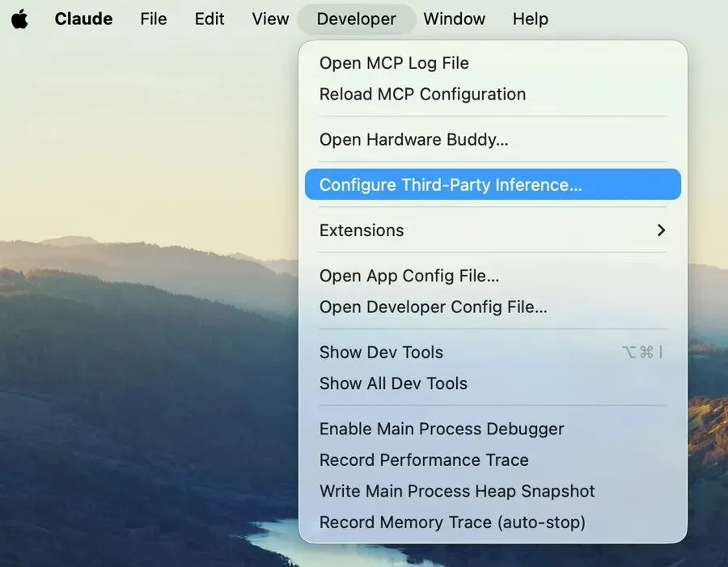Select Configure Third-Party Inference…
Image resolution: width=728 pixels, height=567 pixels.
493,184
